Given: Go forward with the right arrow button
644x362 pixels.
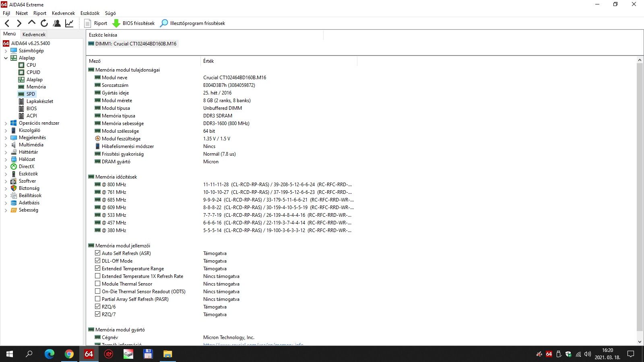Looking at the screenshot, I should click(x=19, y=23).
